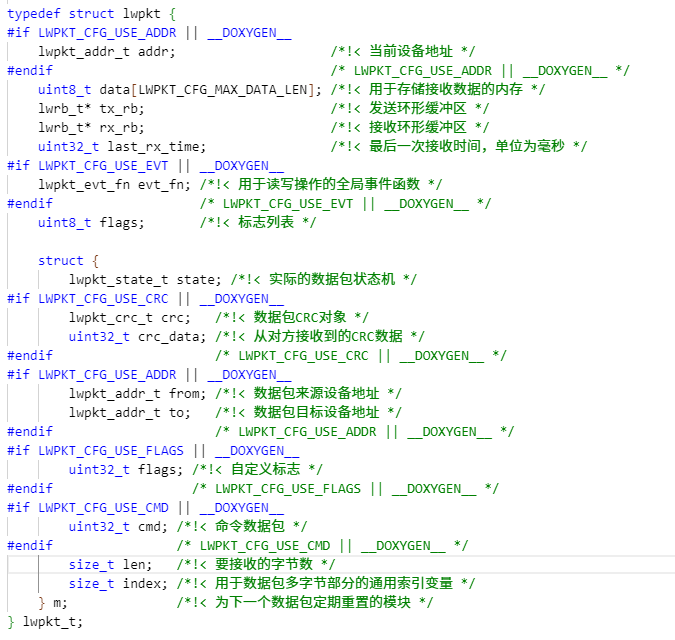Click comment '为下一个数据包定期重置的模块'
This screenshot has height=640, width=675.
313,602
